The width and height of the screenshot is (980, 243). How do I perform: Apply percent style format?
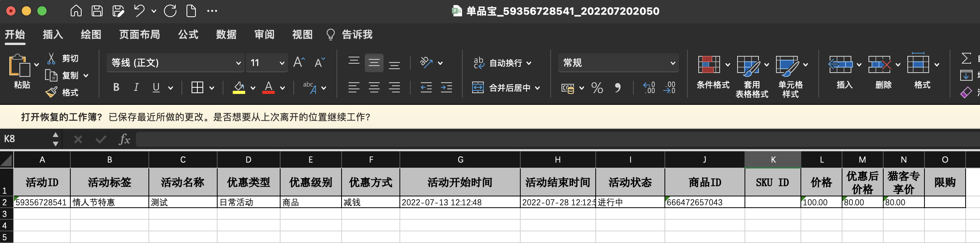coord(597,88)
